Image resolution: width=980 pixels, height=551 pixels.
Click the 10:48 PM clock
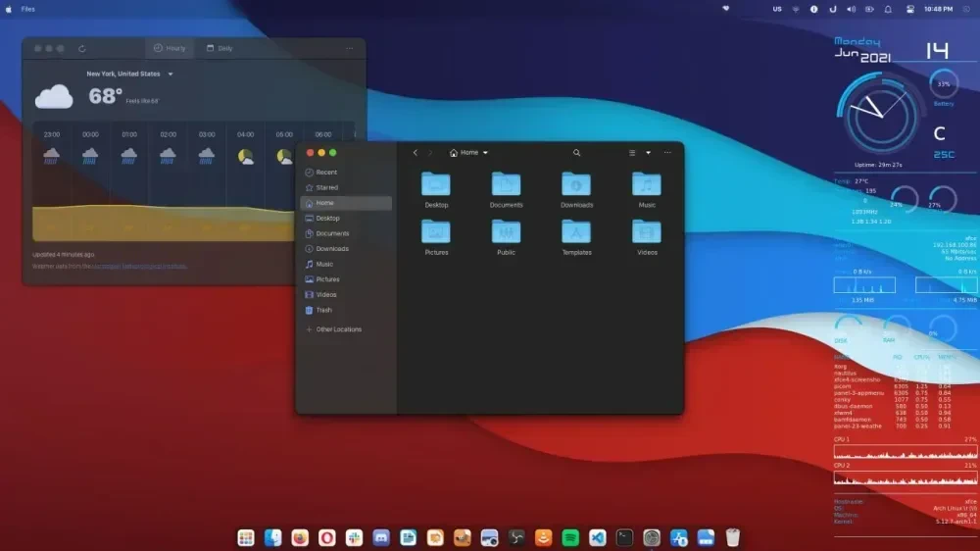[x=938, y=10]
